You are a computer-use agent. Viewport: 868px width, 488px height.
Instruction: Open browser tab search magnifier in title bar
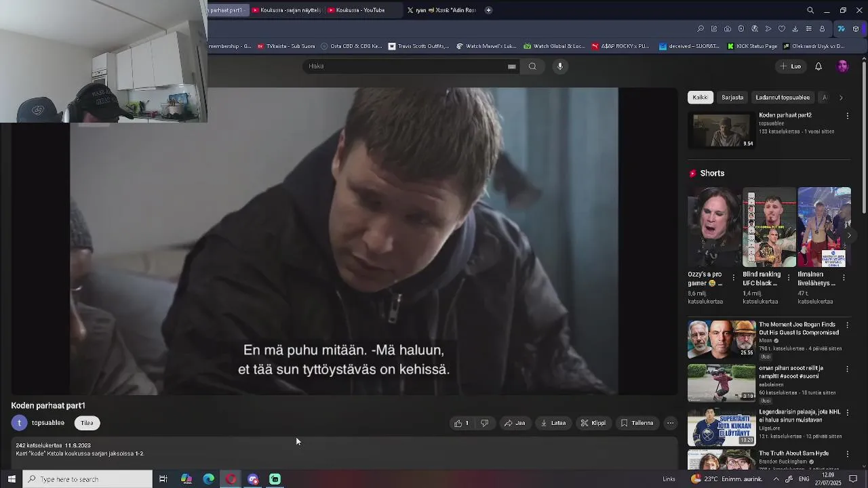(810, 10)
